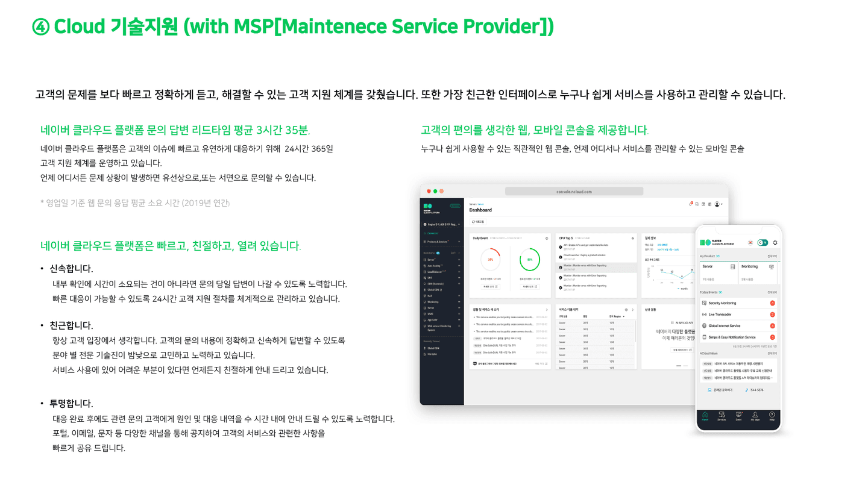View all link next to Today Events
The image size is (868, 488).
[x=772, y=292]
